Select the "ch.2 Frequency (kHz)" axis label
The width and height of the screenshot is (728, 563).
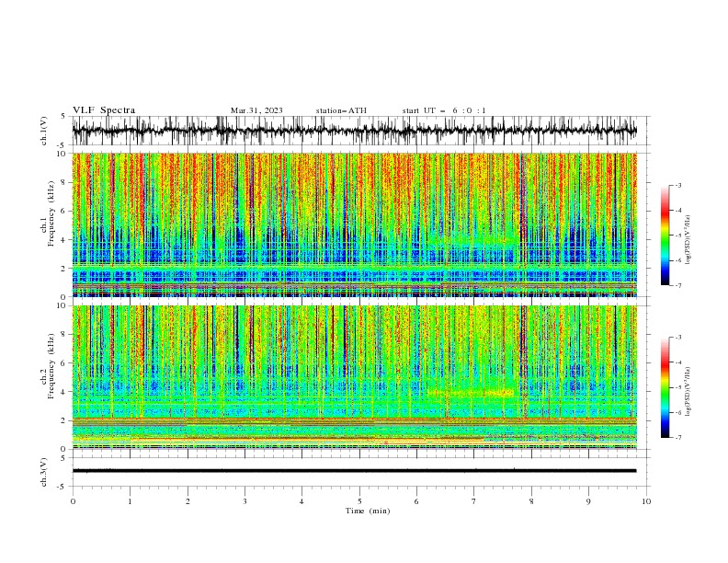point(49,366)
